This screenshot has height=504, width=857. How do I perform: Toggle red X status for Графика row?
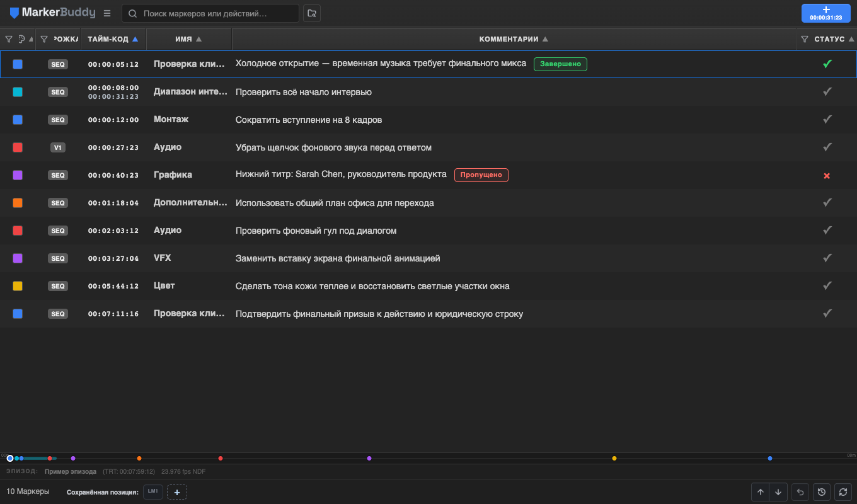pos(827,176)
